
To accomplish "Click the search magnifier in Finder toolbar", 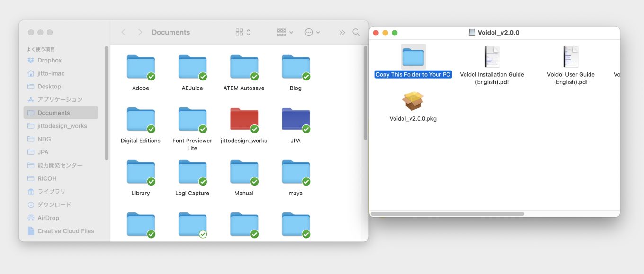I will [x=356, y=32].
